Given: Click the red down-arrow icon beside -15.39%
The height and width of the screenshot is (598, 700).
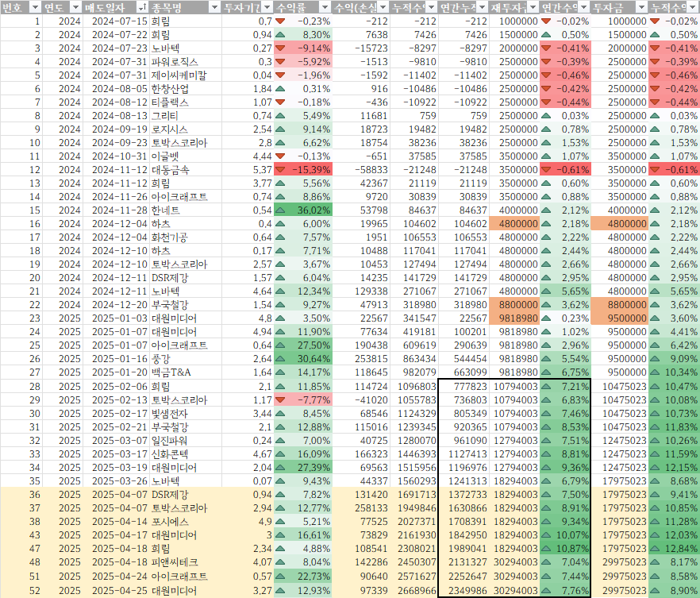Looking at the screenshot, I should (x=280, y=170).
